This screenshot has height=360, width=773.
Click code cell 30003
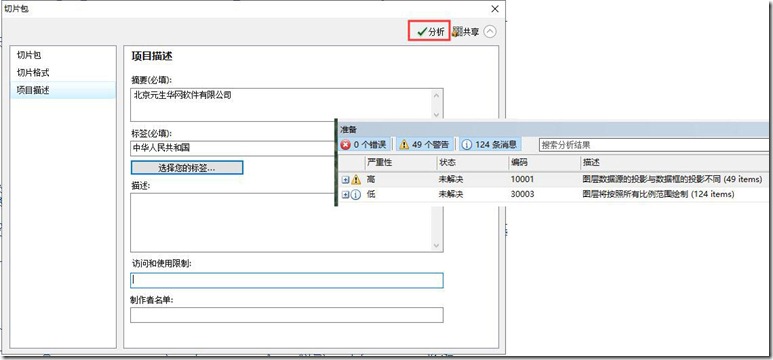point(522,195)
